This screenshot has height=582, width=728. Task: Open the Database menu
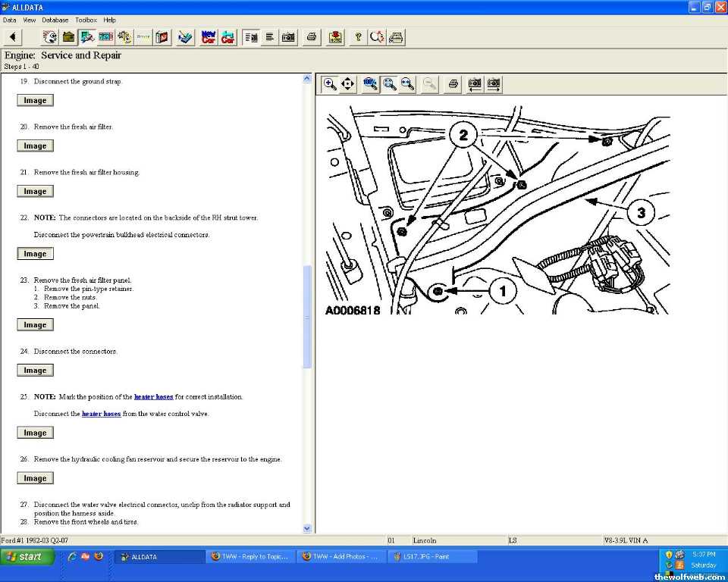(x=55, y=20)
